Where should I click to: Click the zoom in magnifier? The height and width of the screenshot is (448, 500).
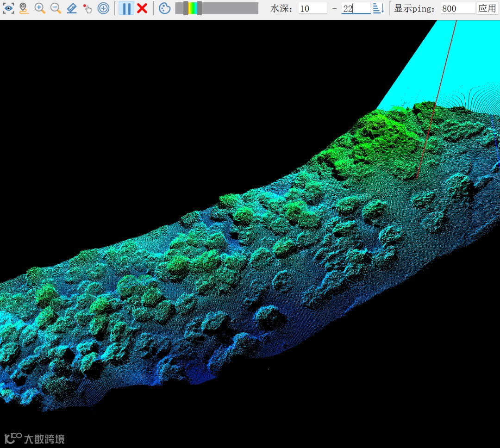40,8
